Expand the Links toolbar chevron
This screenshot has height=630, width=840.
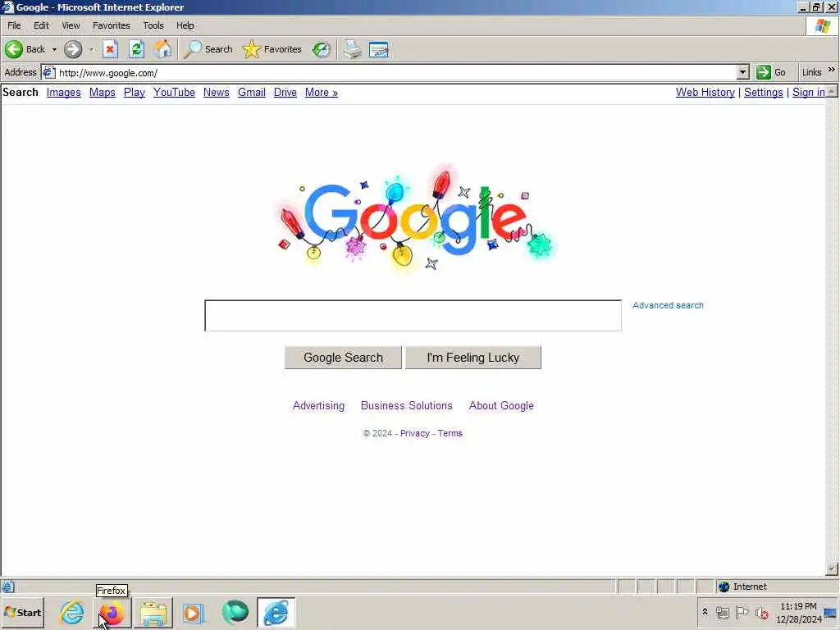coord(832,70)
